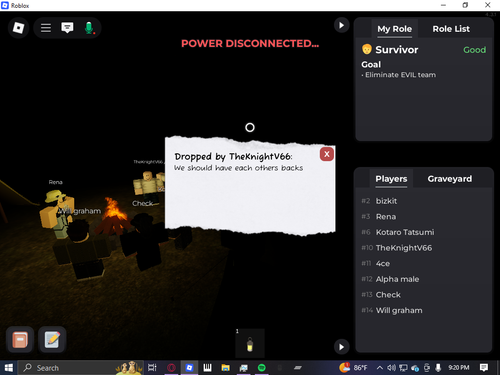Click the campfire in the scene

tap(112, 217)
